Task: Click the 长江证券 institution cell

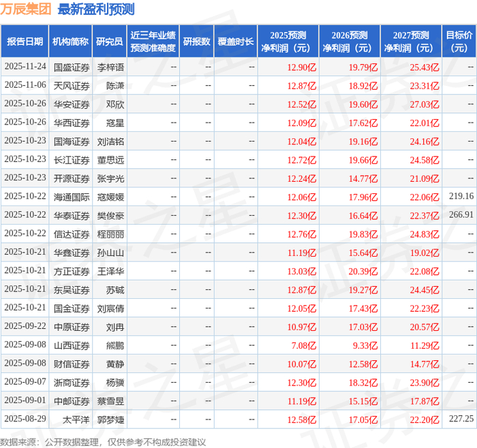Action: click(x=72, y=160)
